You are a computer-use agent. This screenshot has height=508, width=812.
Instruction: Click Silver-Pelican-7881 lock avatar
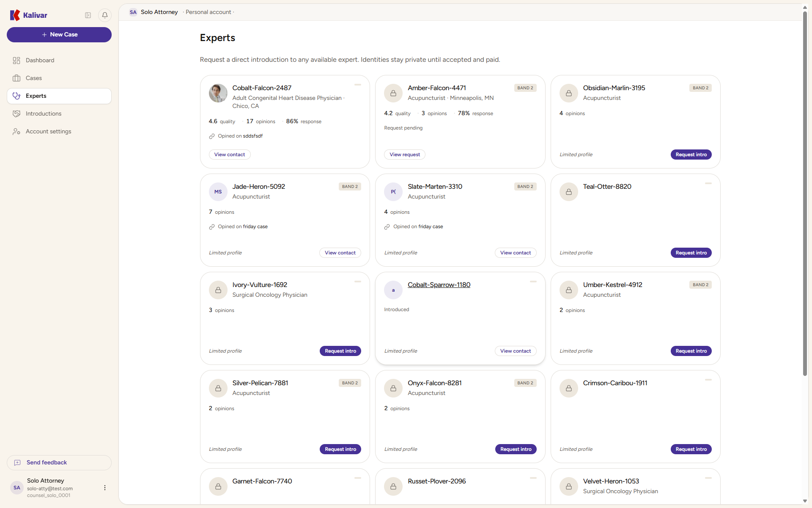point(218,388)
